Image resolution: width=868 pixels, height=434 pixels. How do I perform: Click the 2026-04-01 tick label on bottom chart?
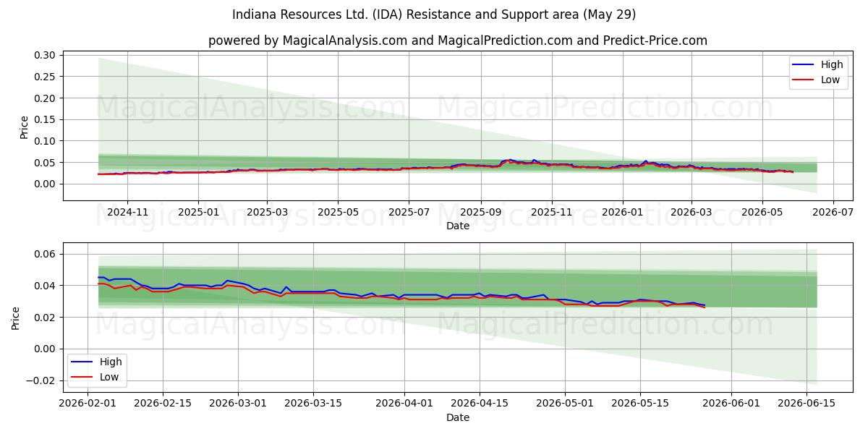(404, 404)
